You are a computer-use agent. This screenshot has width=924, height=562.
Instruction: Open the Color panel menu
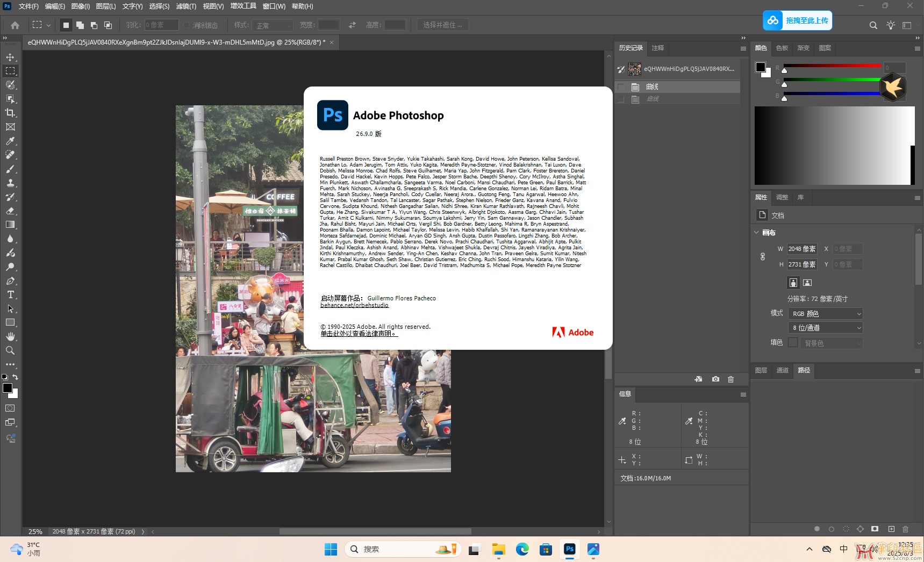point(918,48)
